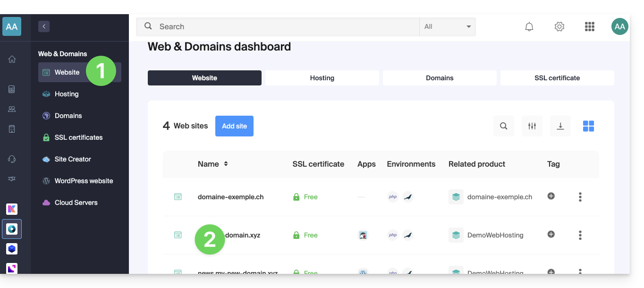Open the notifications bell icon
The height and width of the screenshot is (288, 644).
click(529, 27)
